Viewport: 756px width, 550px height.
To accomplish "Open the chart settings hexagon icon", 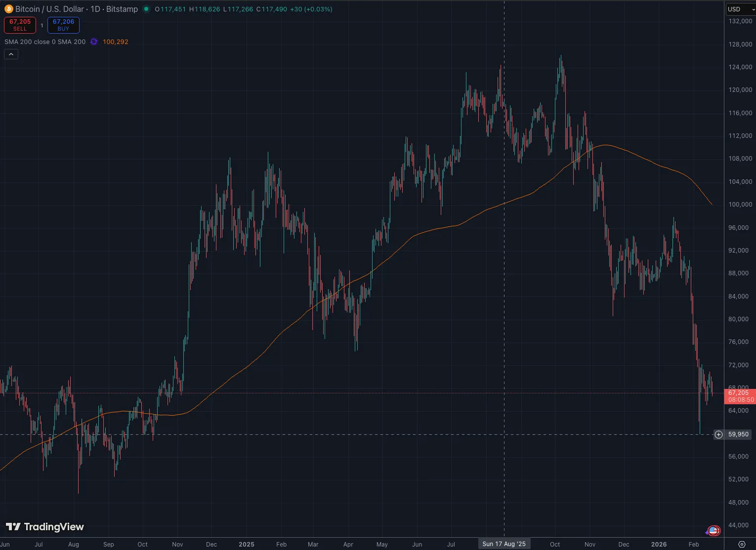I will pyautogui.click(x=741, y=544).
